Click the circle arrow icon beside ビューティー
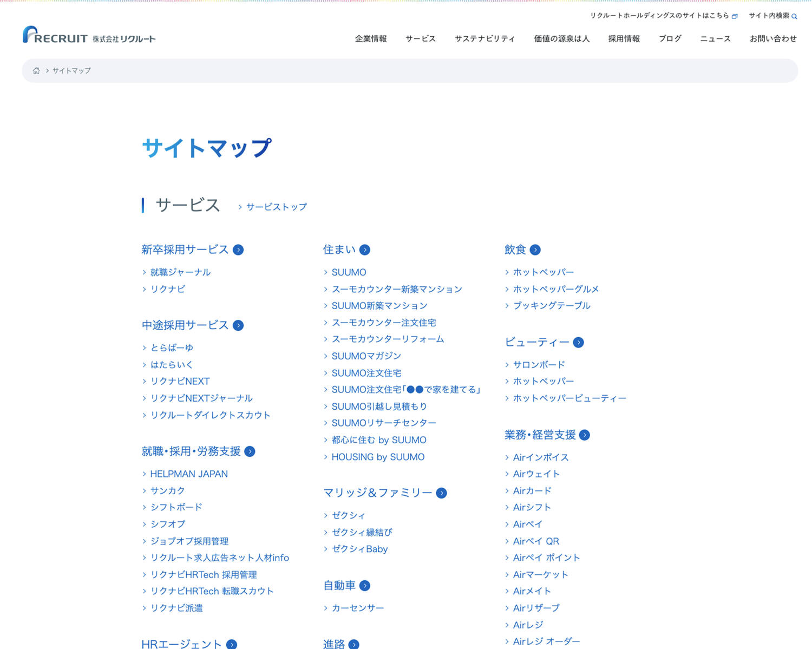The height and width of the screenshot is (649, 812). coord(579,342)
